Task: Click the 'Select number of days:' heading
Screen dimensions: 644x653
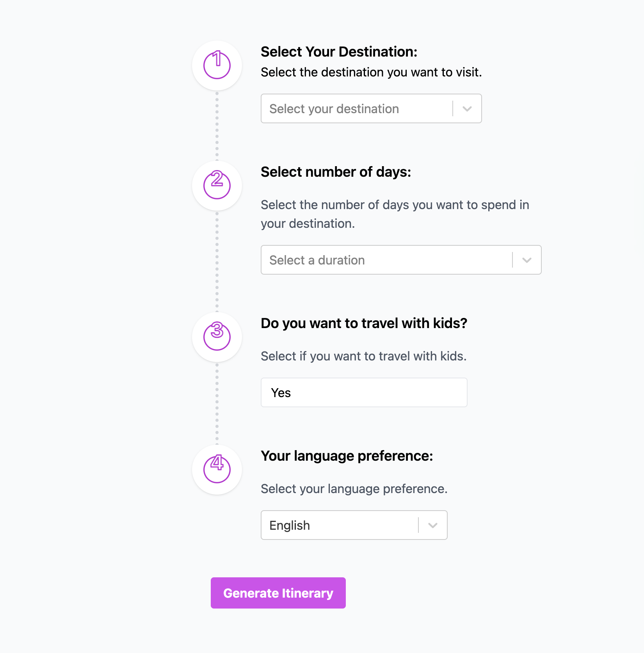Action: pos(336,172)
